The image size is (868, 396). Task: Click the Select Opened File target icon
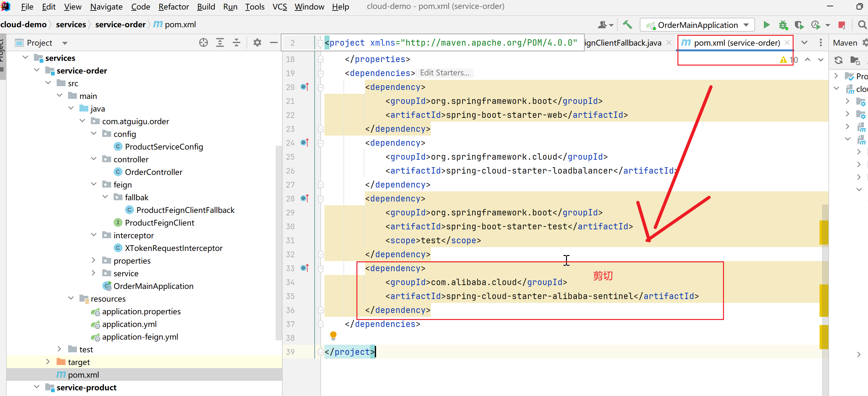(203, 43)
